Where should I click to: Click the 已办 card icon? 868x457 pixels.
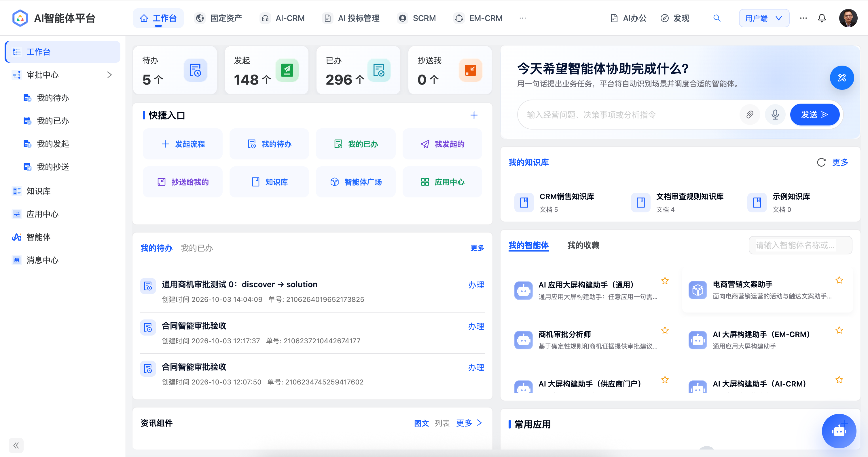pos(379,71)
